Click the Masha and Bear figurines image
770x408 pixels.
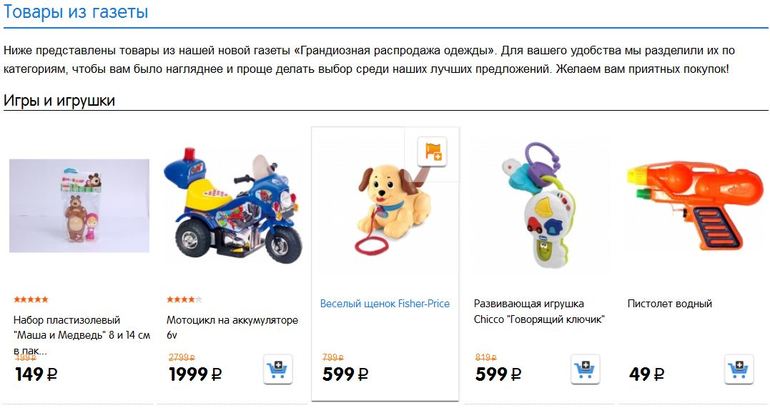[79, 206]
